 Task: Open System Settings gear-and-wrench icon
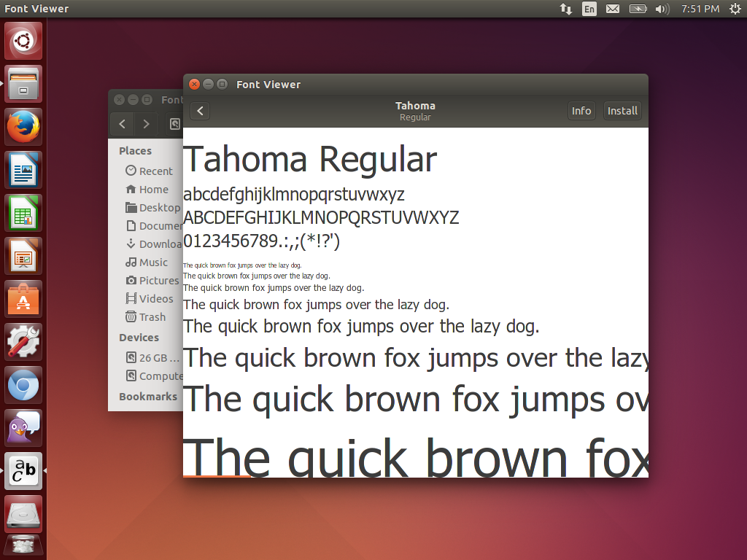point(24,341)
